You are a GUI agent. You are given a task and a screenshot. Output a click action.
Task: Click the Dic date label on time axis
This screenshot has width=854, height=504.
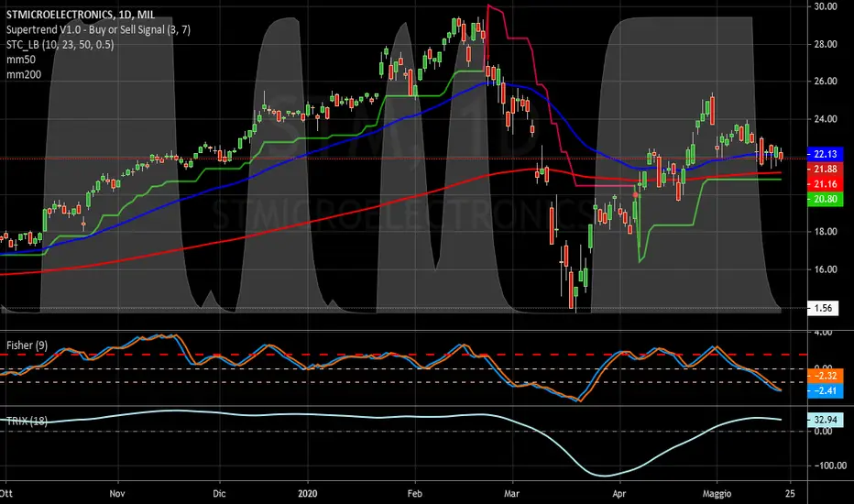(x=219, y=494)
